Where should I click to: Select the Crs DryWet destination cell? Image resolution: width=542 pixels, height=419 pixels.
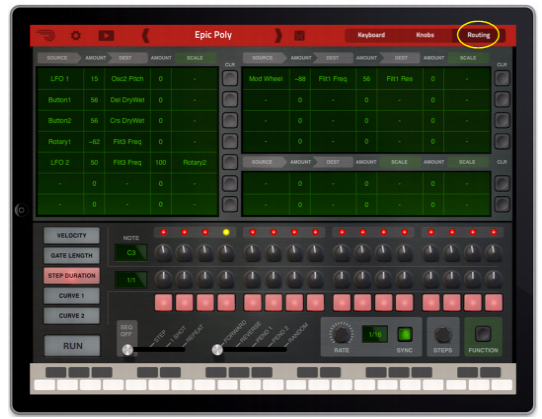pyautogui.click(x=127, y=121)
